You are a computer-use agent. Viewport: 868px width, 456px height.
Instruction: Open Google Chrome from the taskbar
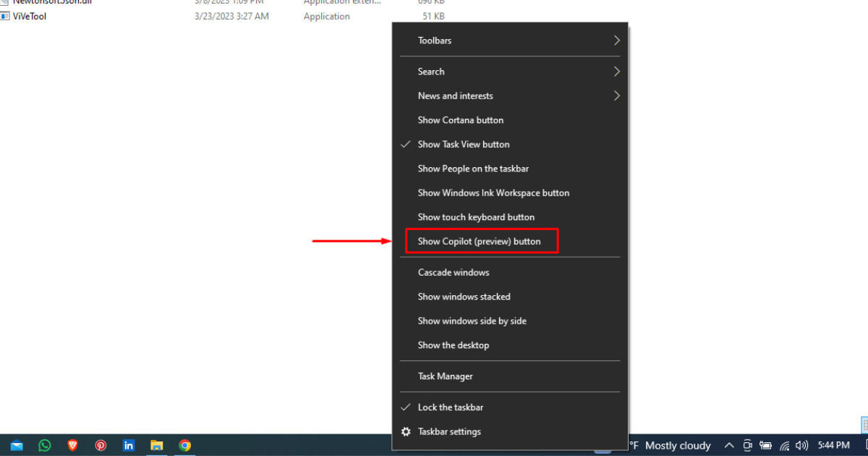[x=184, y=445]
